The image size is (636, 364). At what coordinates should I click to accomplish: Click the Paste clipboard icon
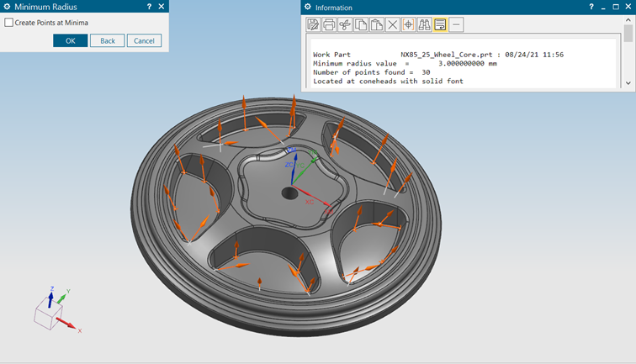pyautogui.click(x=376, y=24)
